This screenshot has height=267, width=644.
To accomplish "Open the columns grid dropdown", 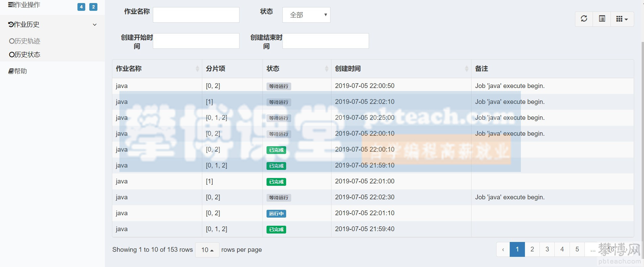I will coord(622,19).
